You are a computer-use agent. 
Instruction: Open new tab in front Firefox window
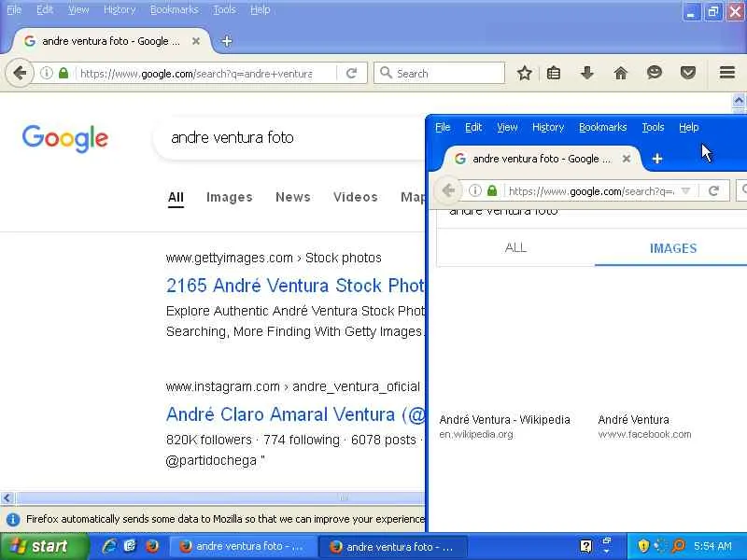[657, 159]
